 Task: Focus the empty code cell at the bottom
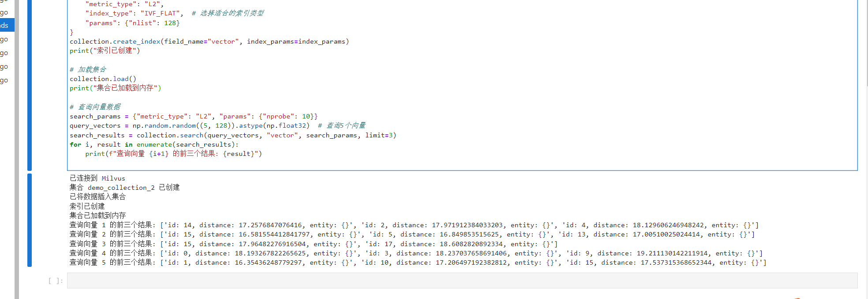462,281
